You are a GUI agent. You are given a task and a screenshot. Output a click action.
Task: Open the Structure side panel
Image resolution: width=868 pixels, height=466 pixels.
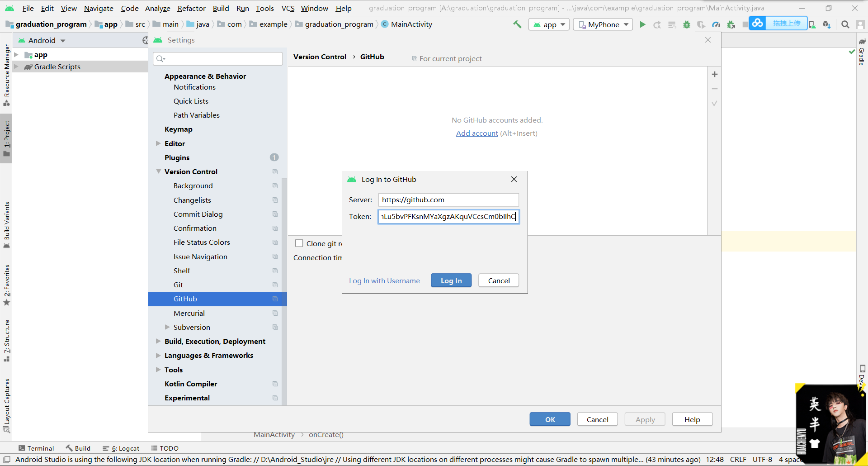(6, 341)
